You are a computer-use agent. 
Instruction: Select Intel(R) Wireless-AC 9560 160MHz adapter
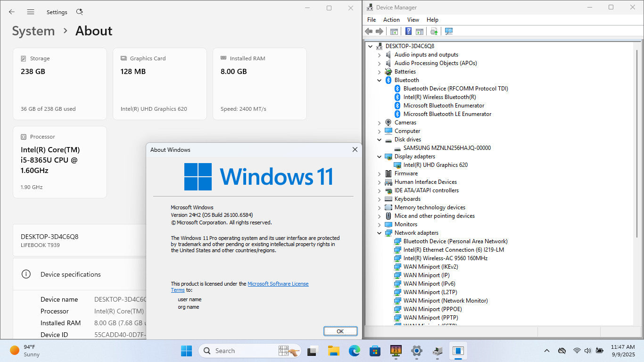(446, 258)
